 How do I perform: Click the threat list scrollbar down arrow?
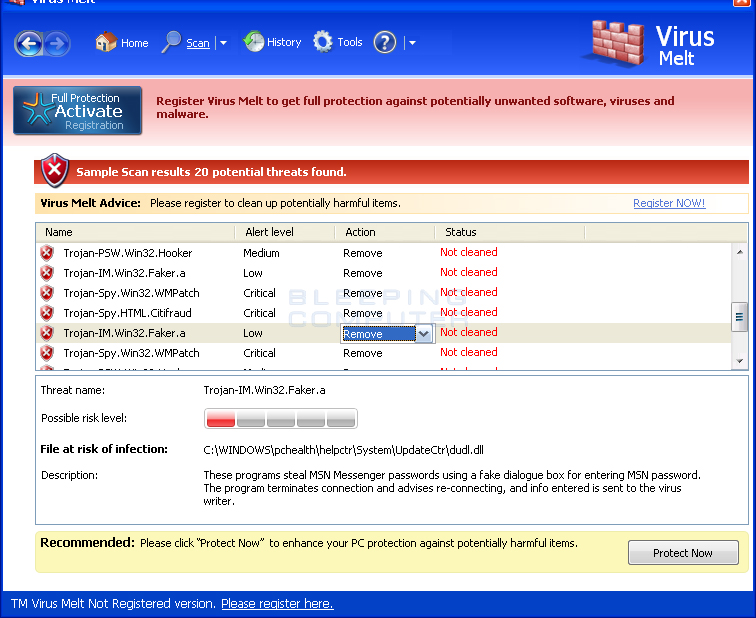pyautogui.click(x=740, y=361)
